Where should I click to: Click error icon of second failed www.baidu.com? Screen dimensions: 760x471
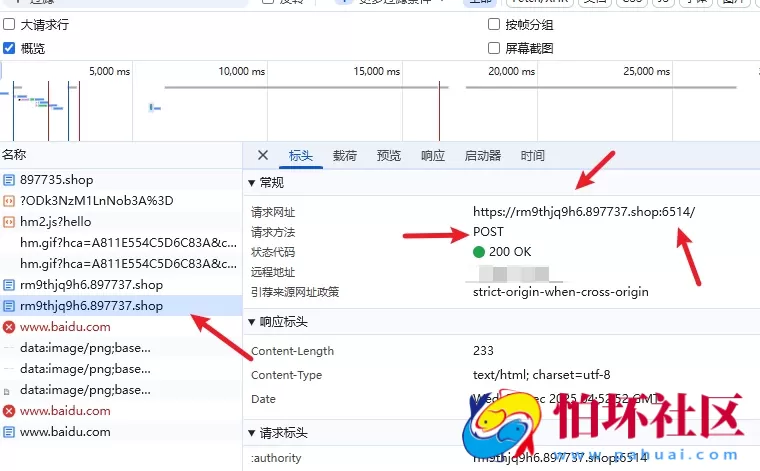pyautogui.click(x=9, y=411)
